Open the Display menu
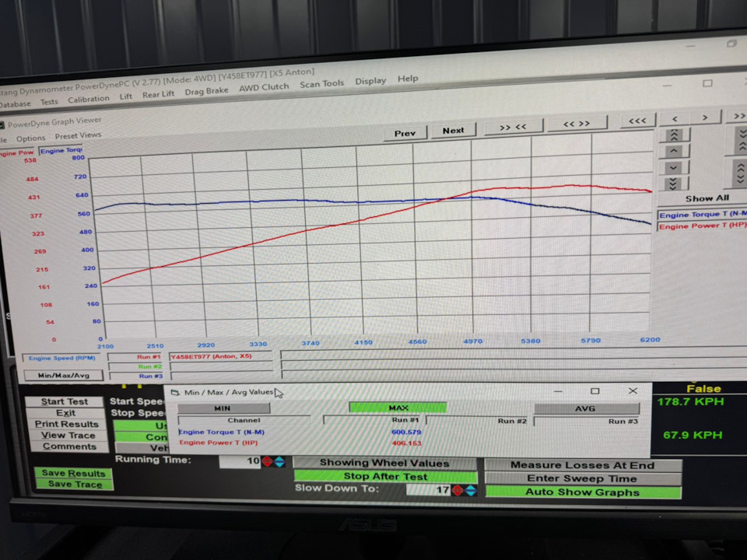Image resolution: width=747 pixels, height=560 pixels. 370,81
